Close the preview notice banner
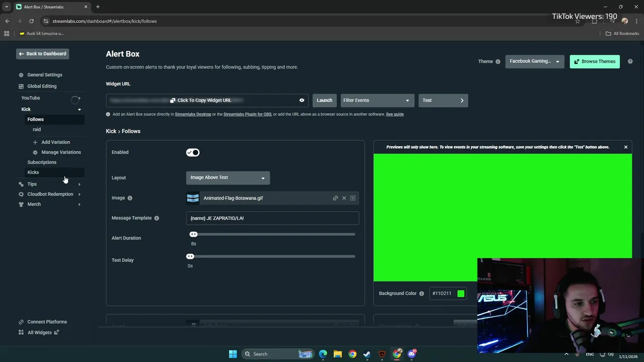 [x=626, y=147]
